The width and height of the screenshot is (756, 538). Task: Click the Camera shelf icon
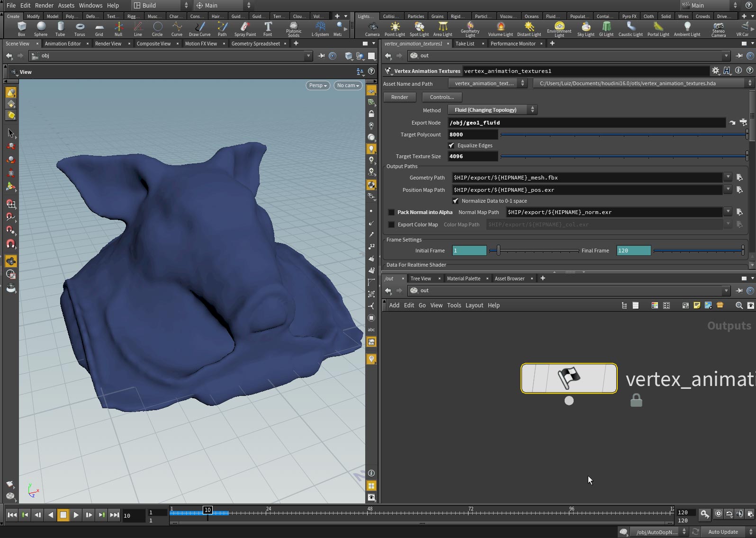pos(372,29)
